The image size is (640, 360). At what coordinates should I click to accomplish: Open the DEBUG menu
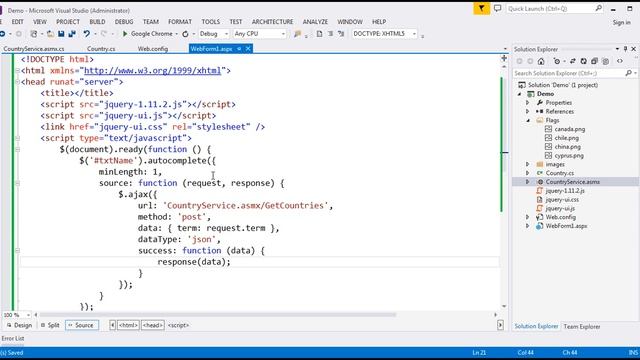tap(124, 22)
